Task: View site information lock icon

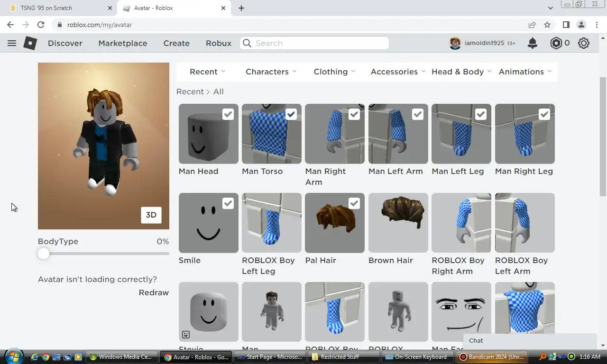Action: (x=59, y=25)
